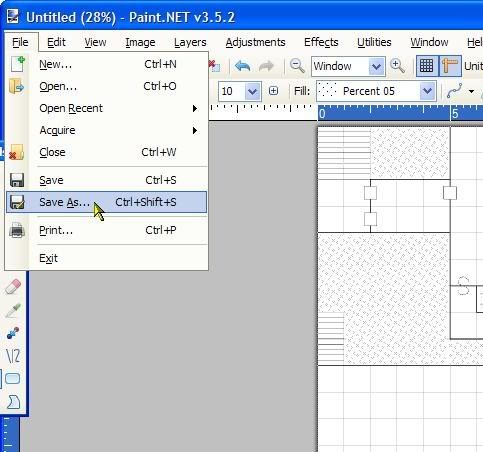Toggle the pixel grid button
483x452 pixels.
(426, 66)
